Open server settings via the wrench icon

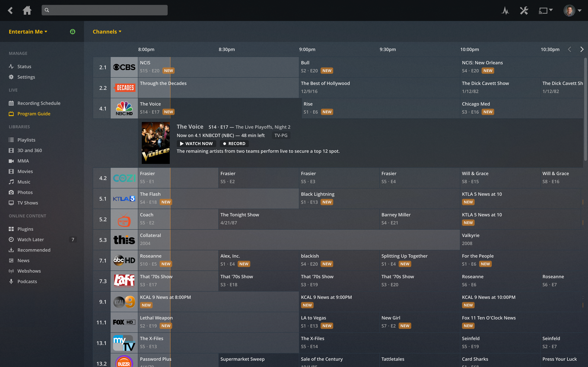[524, 10]
